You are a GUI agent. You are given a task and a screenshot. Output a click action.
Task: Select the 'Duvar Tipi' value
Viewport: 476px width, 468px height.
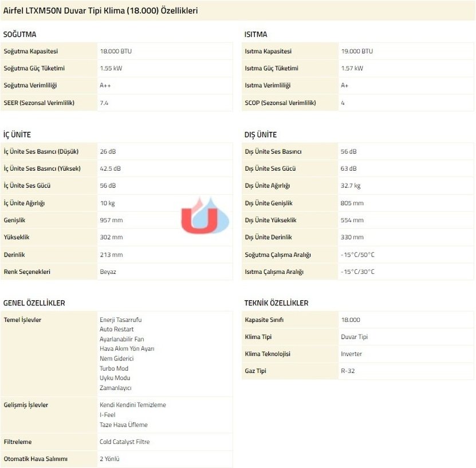click(x=354, y=337)
